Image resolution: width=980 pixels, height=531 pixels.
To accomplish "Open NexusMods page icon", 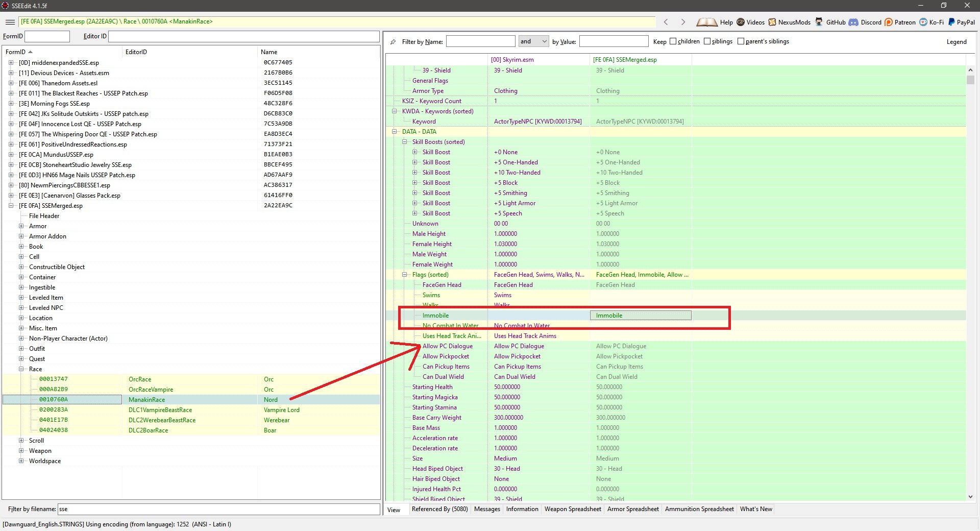I will coord(772,22).
